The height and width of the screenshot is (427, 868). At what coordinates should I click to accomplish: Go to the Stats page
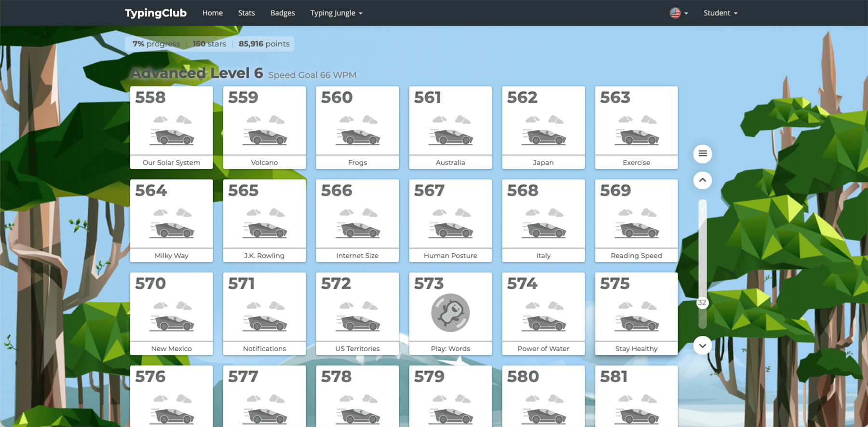(x=246, y=13)
